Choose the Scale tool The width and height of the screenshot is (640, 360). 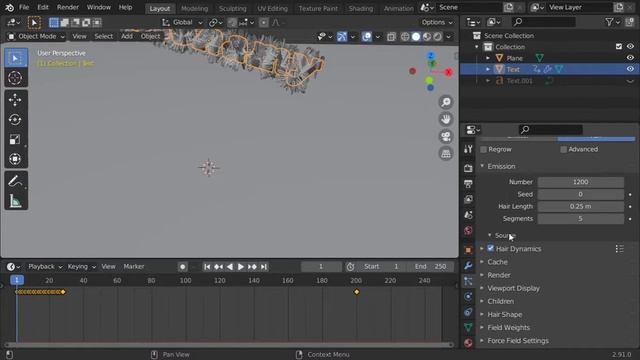click(16, 140)
